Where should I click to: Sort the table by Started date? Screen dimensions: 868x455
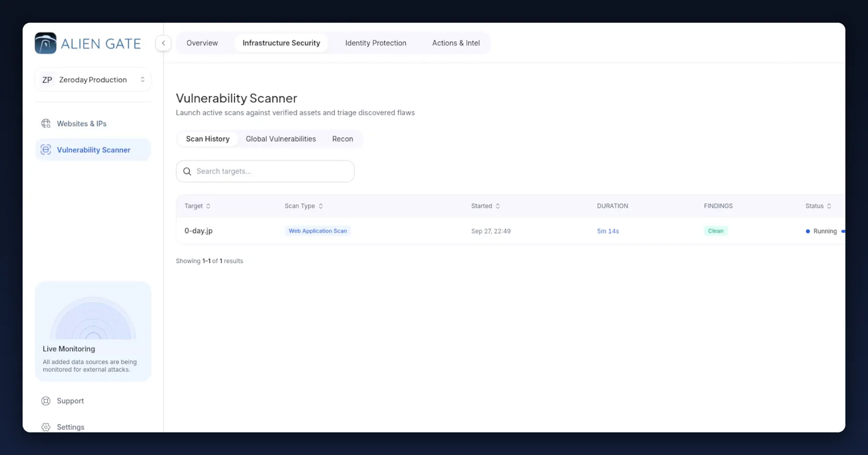click(x=485, y=206)
